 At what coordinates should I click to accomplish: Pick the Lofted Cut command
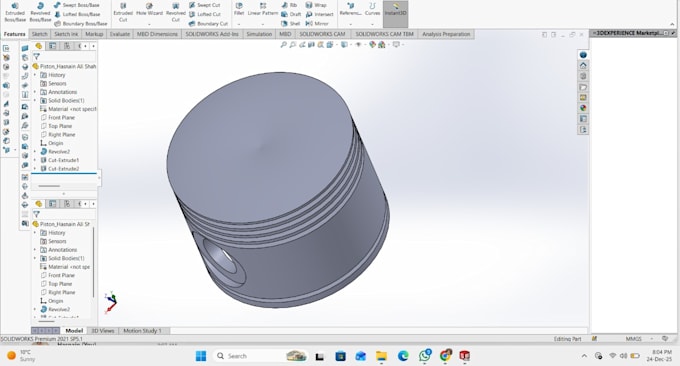pos(204,14)
